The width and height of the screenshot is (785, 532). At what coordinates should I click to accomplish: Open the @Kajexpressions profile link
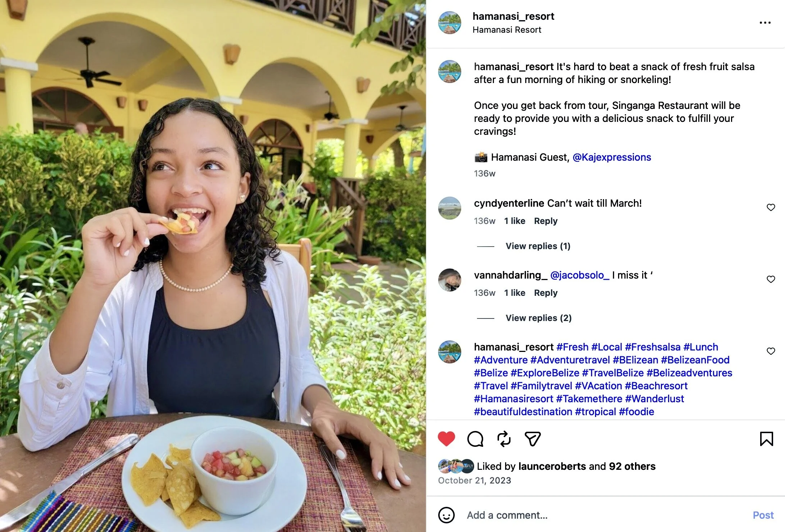[x=612, y=157]
